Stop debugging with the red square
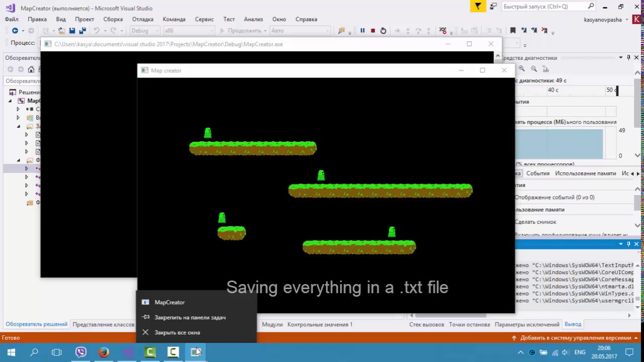Image resolution: width=644 pixels, height=362 pixels. point(373,31)
